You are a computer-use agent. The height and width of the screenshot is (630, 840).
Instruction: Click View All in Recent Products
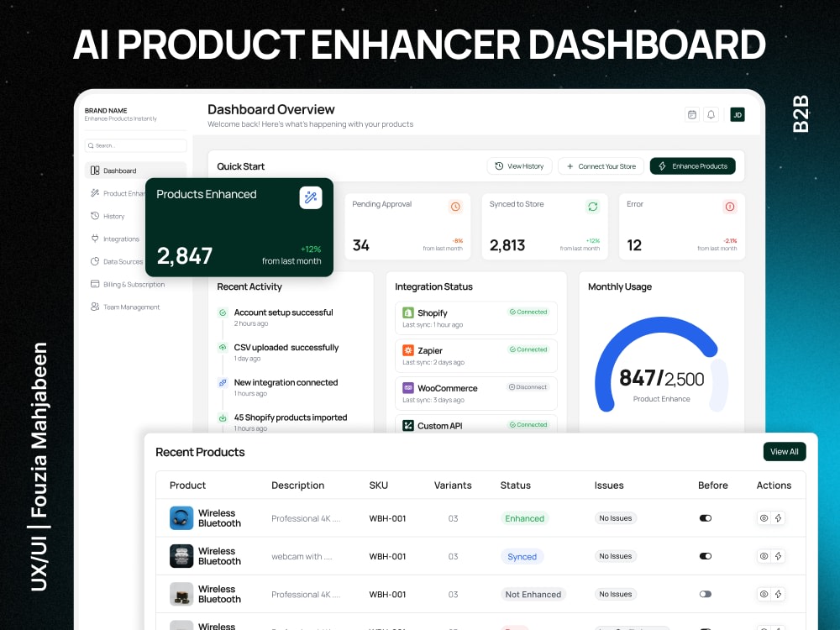785,452
